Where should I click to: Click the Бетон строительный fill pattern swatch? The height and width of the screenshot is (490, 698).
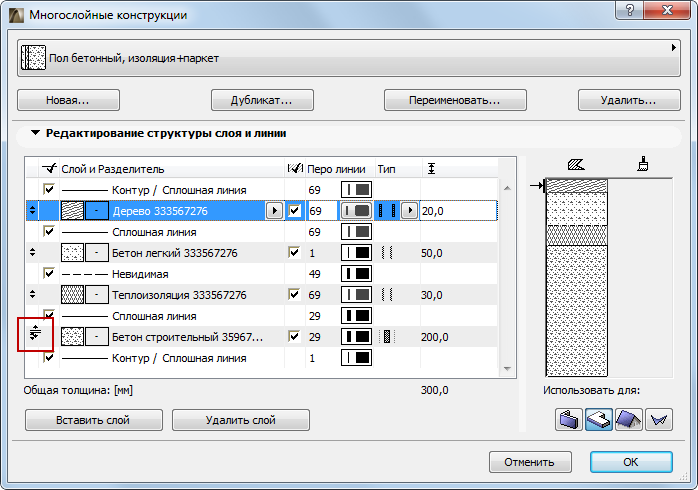tap(72, 337)
